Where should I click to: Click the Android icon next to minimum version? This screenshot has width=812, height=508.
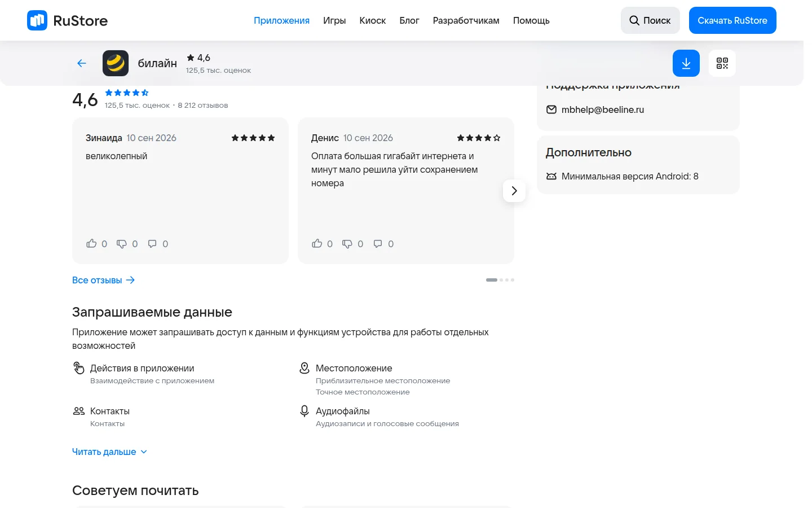(x=551, y=176)
